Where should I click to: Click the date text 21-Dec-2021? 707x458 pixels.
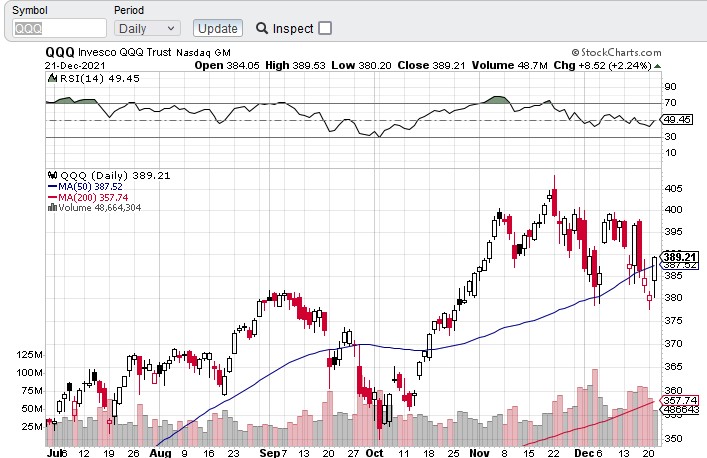[75, 65]
